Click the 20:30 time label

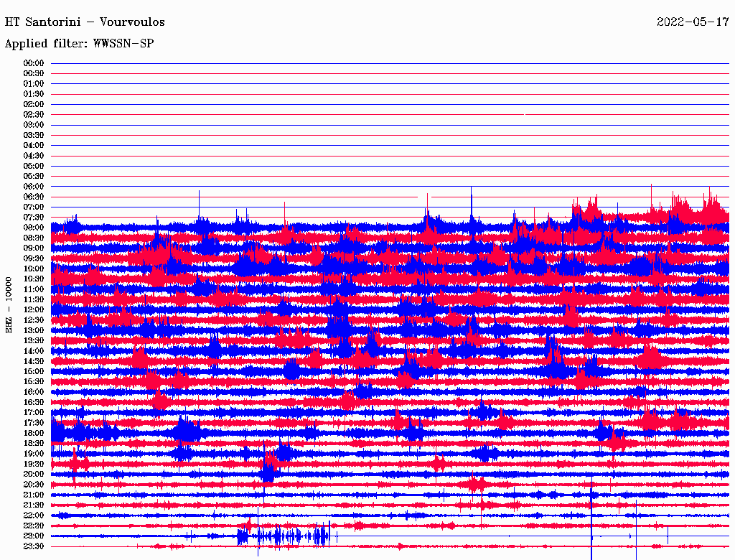click(x=34, y=485)
